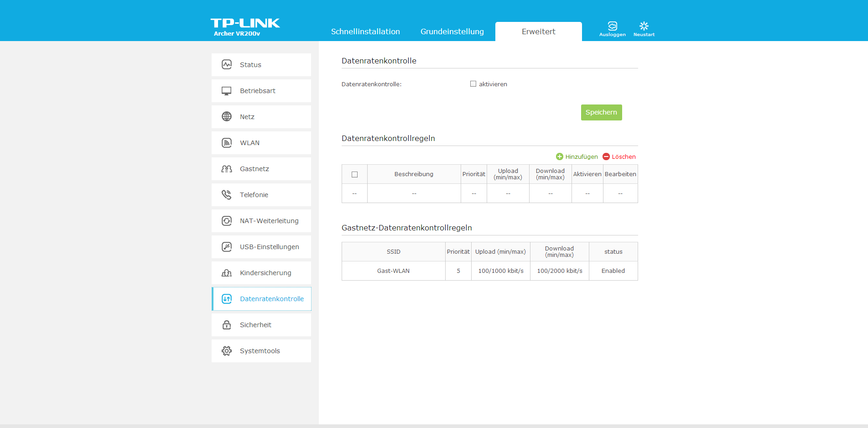Open the Grundeinstellung tab

tap(452, 31)
